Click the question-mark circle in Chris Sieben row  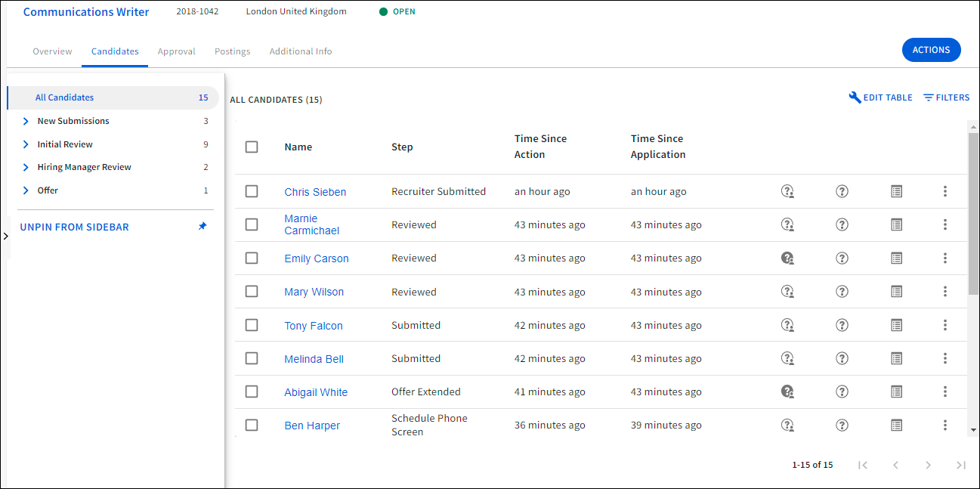pos(842,191)
